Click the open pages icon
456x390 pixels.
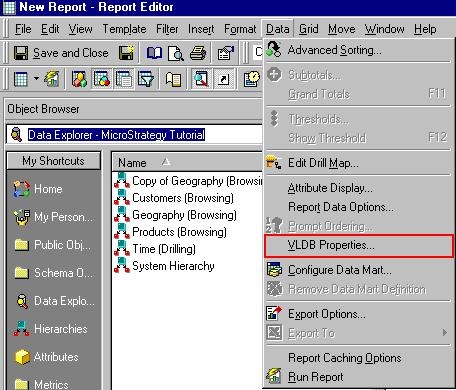(x=173, y=79)
